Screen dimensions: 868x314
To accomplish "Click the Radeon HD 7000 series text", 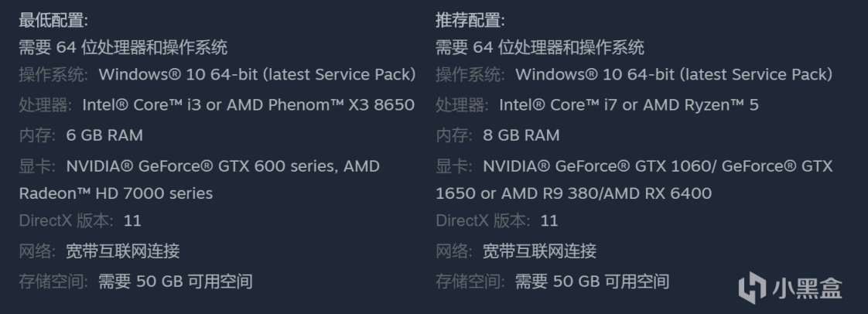I will (115, 193).
